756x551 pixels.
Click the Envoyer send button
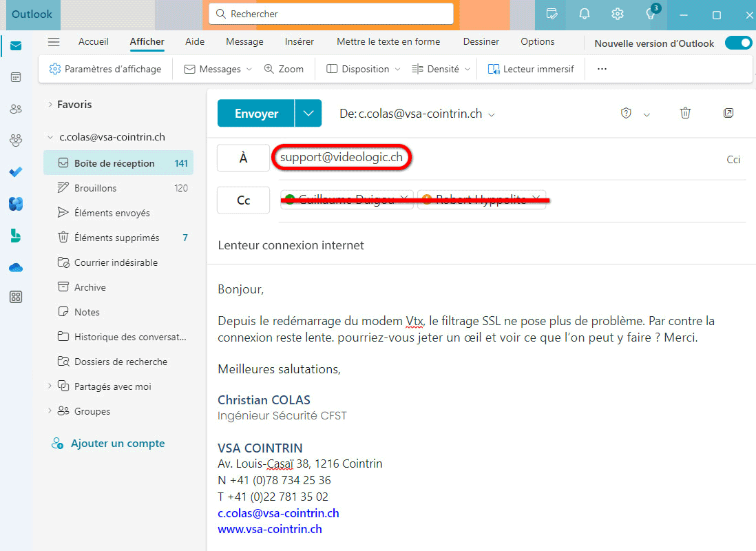click(256, 114)
